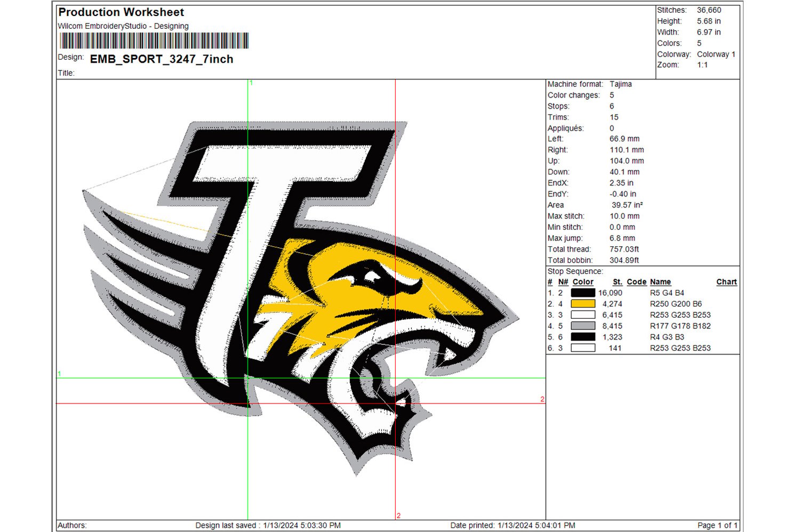800x532 pixels.
Task: Click the Appliqués: label
Action: [566, 128]
